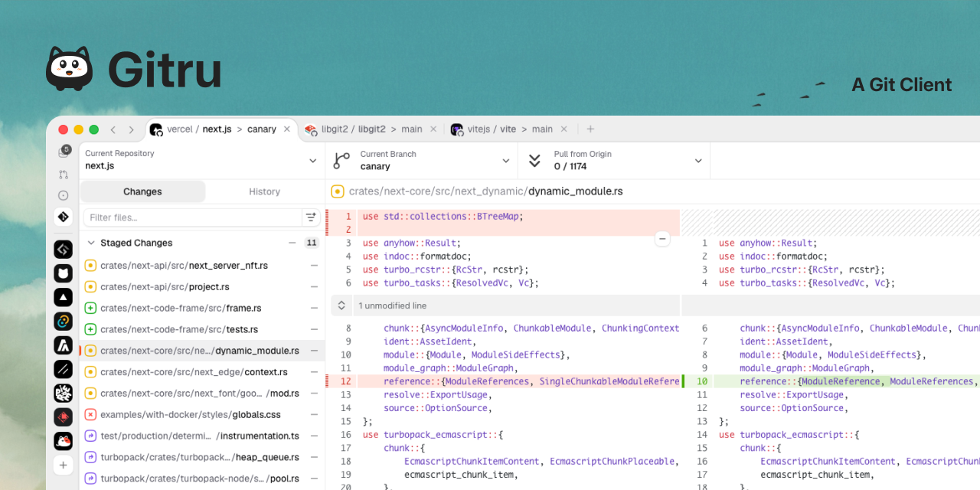
Task: Open the notifications icon with badge 5
Action: pyautogui.click(x=64, y=152)
